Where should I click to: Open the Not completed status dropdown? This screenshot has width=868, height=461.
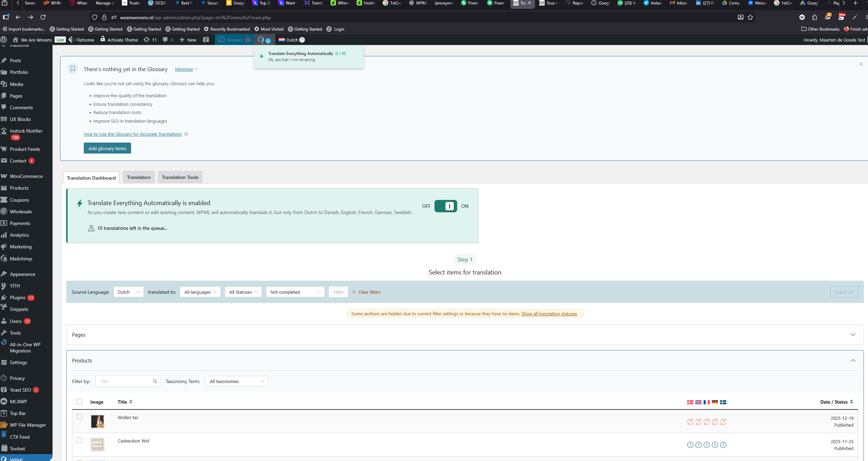[x=295, y=292]
